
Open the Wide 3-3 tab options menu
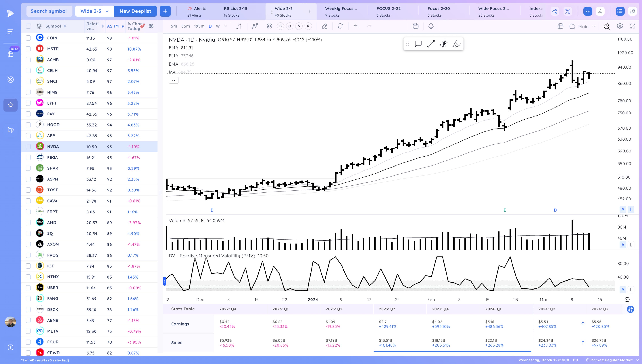click(x=310, y=12)
